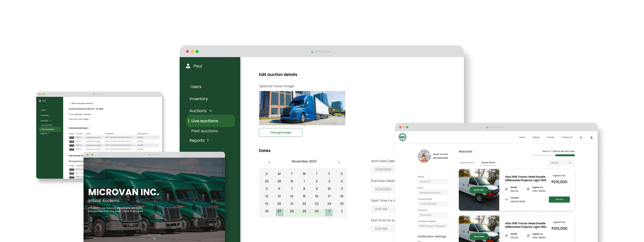
Task: Click the Start Date field showing 11/20/2023
Action: [383, 170]
